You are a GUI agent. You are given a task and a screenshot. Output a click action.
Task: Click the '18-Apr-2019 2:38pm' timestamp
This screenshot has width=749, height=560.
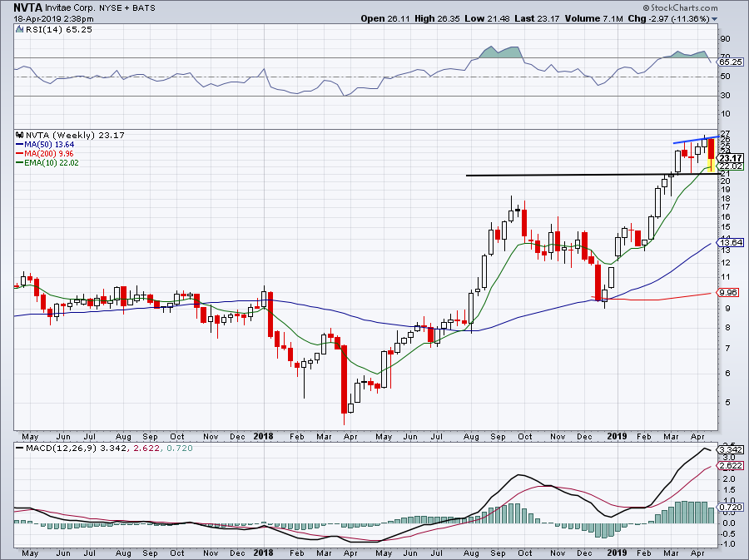tap(53, 19)
